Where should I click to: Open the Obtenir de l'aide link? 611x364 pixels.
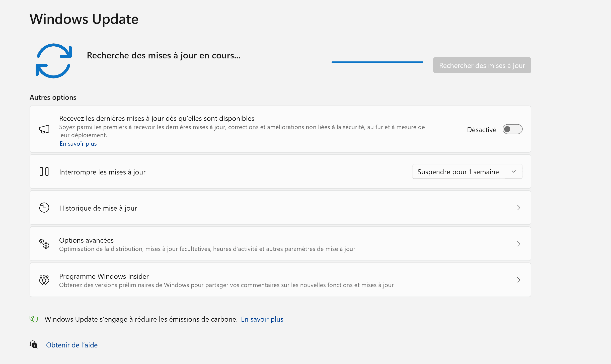(x=72, y=345)
